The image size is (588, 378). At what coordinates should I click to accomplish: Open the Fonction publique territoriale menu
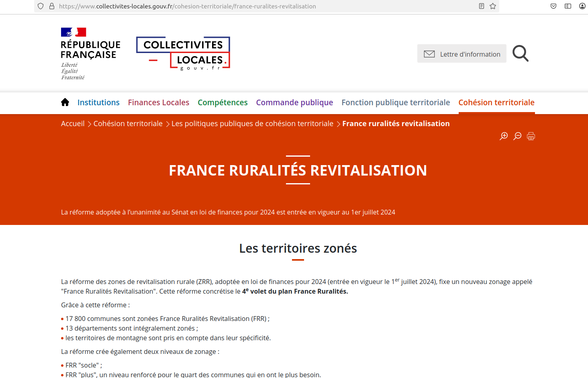pos(396,102)
